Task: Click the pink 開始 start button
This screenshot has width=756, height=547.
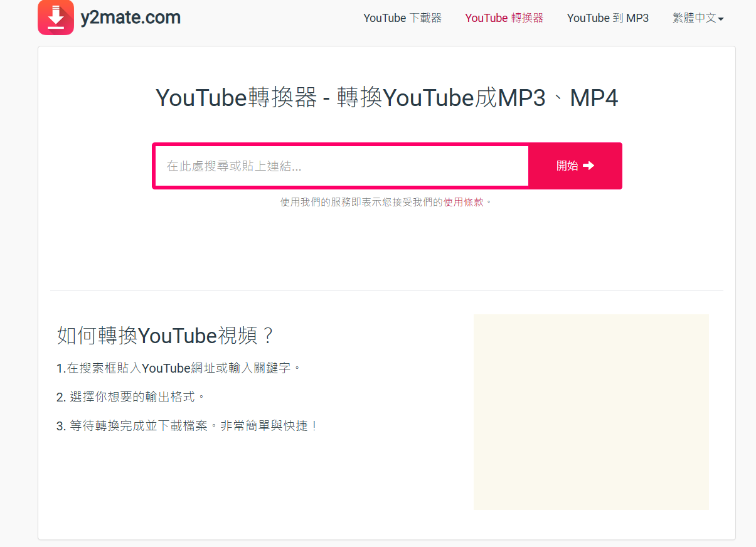Action: [575, 166]
